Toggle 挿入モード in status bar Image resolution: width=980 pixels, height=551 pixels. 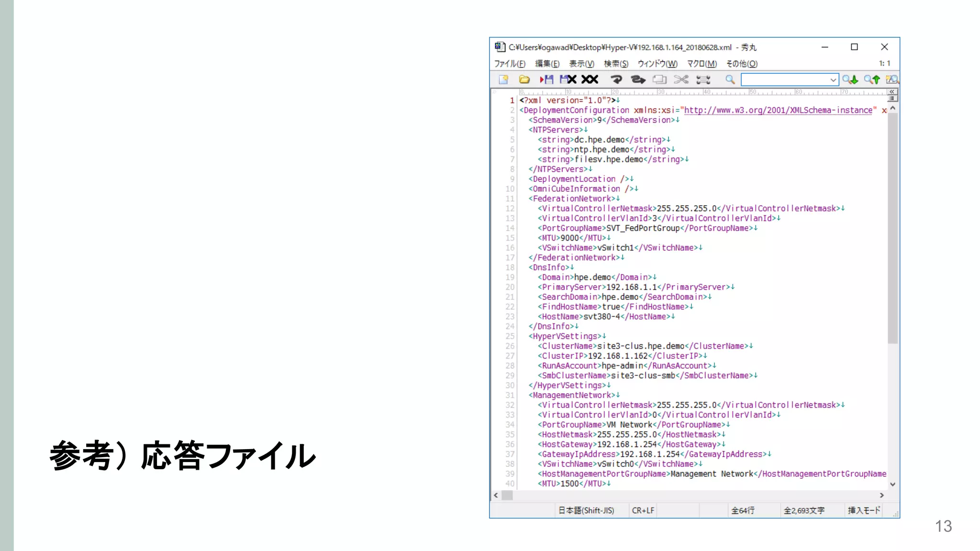(864, 510)
